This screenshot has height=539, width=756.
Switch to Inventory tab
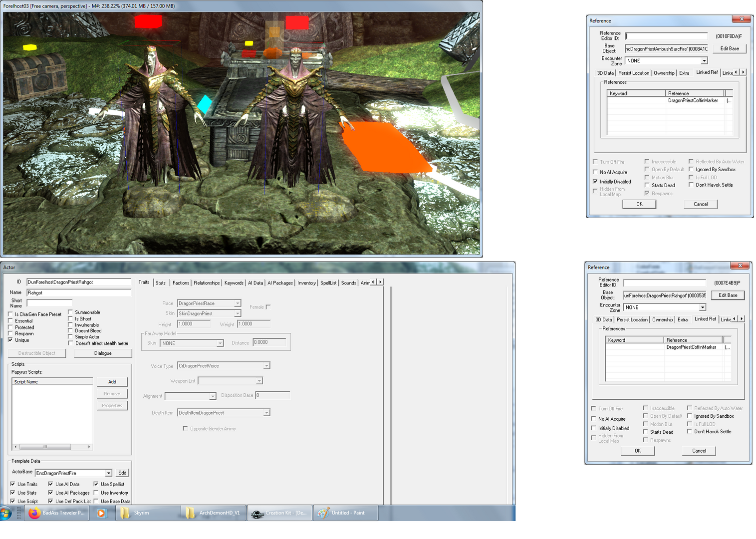[306, 283]
